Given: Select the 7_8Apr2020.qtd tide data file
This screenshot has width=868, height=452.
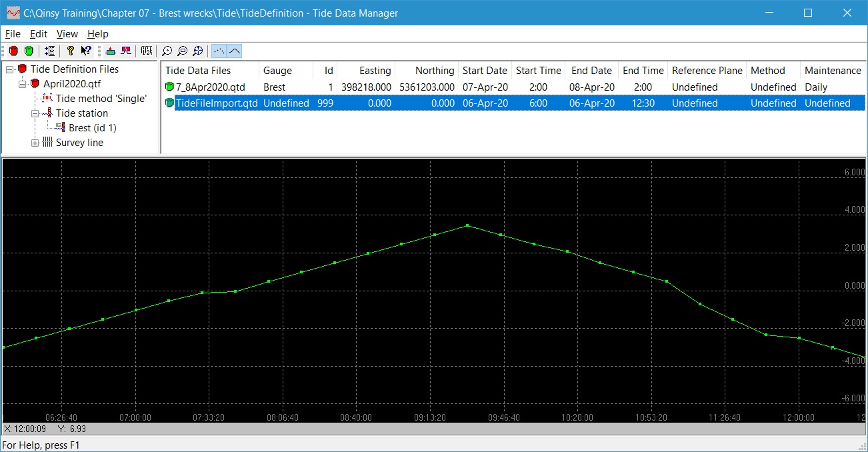Looking at the screenshot, I should [x=210, y=87].
